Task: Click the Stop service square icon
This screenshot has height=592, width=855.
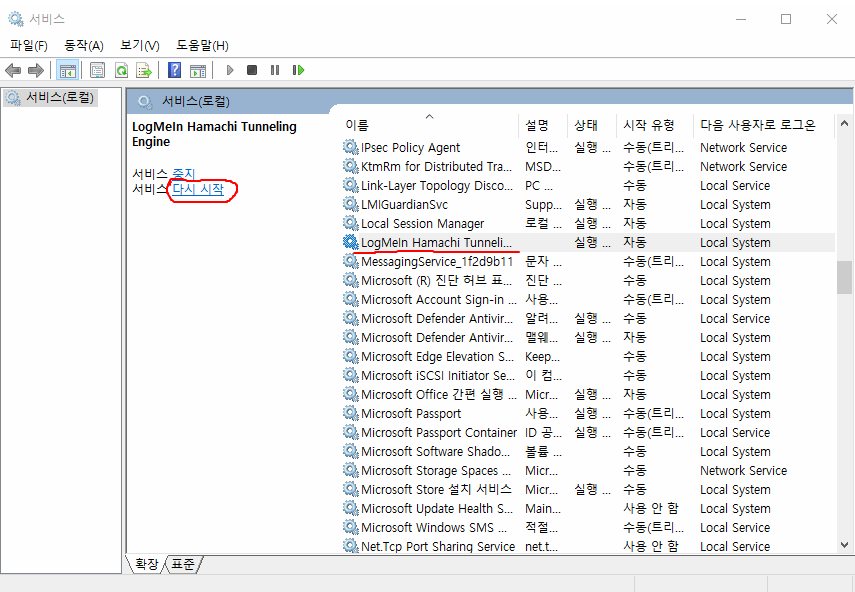Action: coord(252,70)
